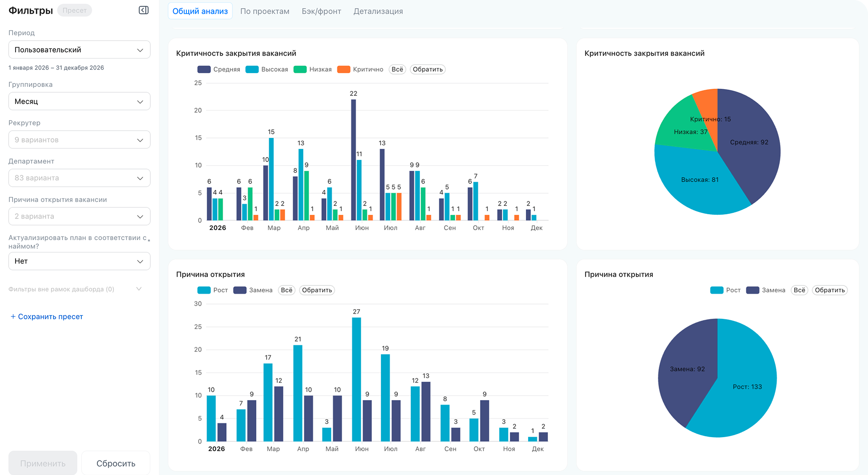The width and height of the screenshot is (868, 475).
Task: Click the Департамент filter label
Action: point(31,161)
